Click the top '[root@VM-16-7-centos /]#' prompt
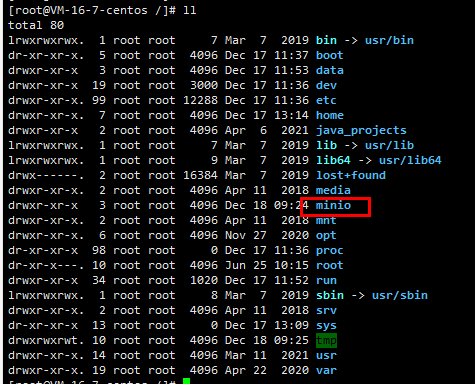475x384 pixels. point(92,10)
